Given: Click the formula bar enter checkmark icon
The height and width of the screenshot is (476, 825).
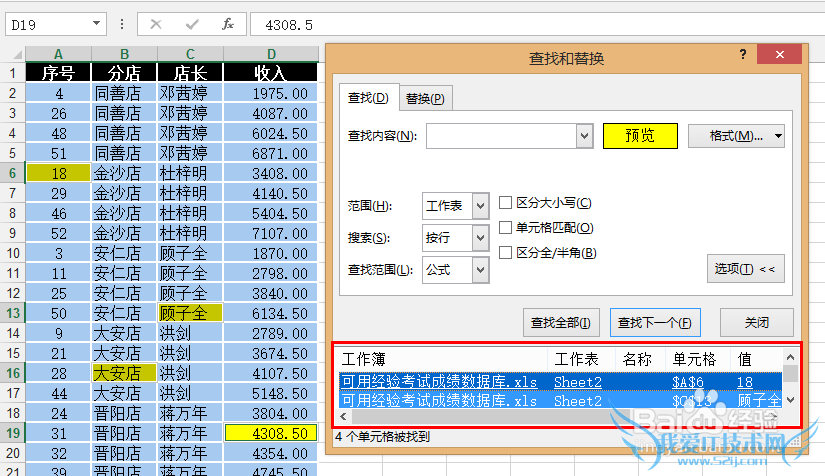Looking at the screenshot, I should click(192, 23).
